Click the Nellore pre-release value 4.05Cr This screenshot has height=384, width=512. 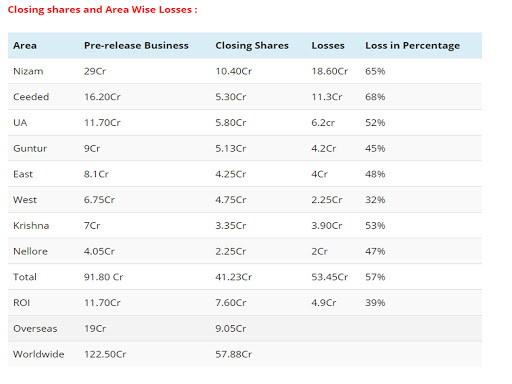tap(99, 251)
